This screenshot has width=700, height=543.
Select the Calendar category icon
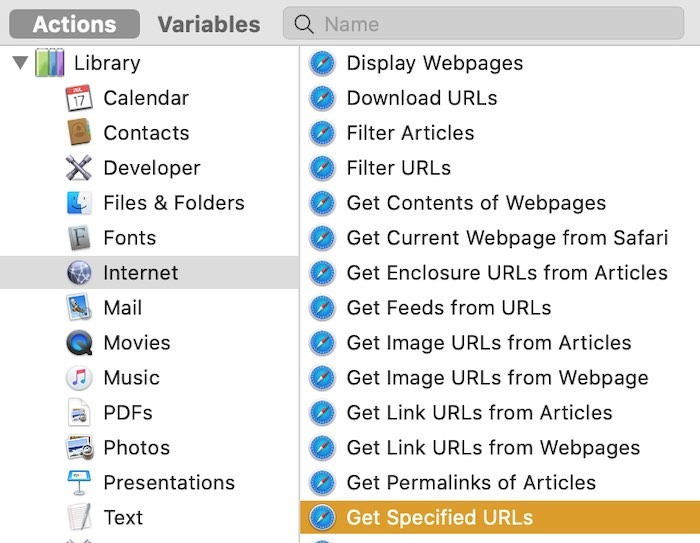[x=79, y=98]
